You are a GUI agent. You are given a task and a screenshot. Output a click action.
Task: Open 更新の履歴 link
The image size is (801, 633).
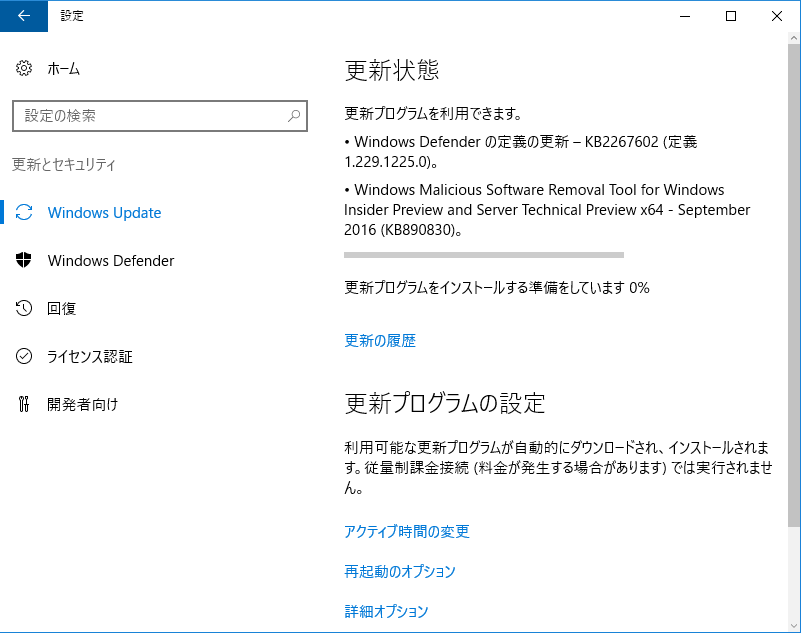(380, 341)
